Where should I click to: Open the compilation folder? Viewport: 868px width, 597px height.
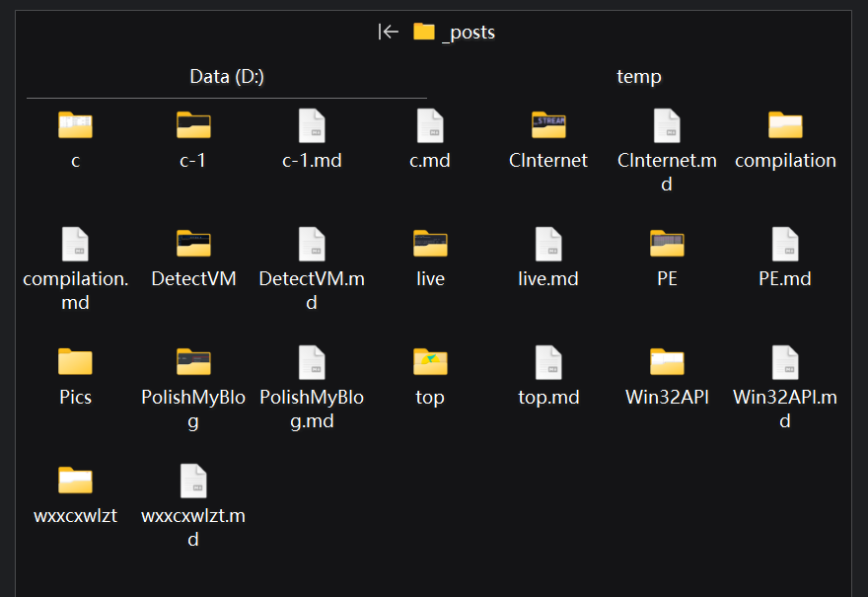tap(785, 126)
